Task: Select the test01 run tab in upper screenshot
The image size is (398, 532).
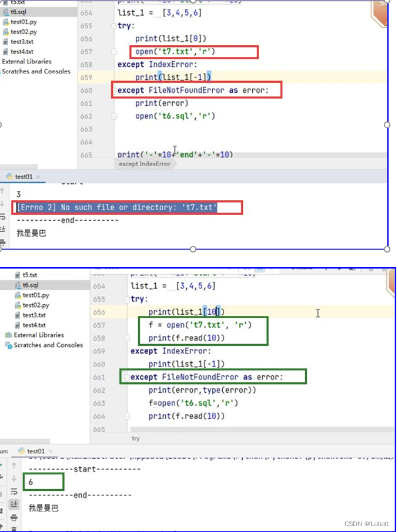Action: pyautogui.click(x=24, y=176)
